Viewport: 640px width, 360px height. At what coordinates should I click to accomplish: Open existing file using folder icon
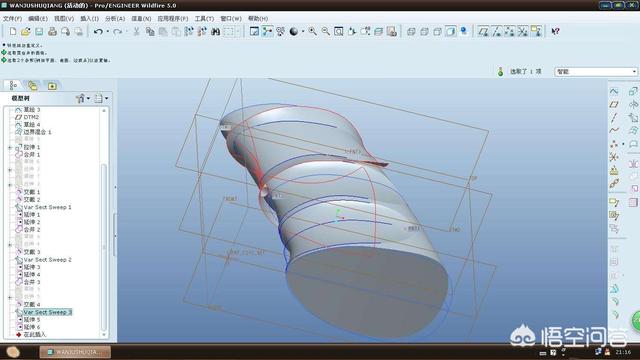(x=26, y=31)
